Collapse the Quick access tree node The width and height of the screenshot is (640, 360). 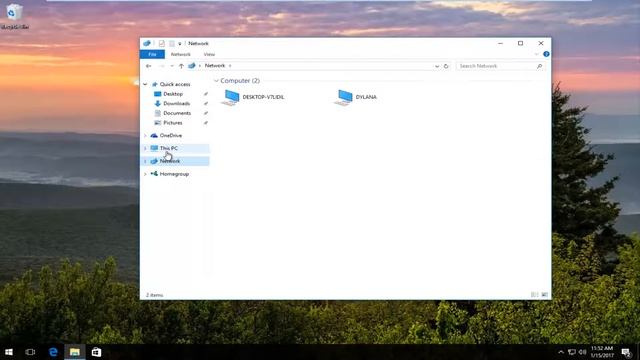point(145,84)
